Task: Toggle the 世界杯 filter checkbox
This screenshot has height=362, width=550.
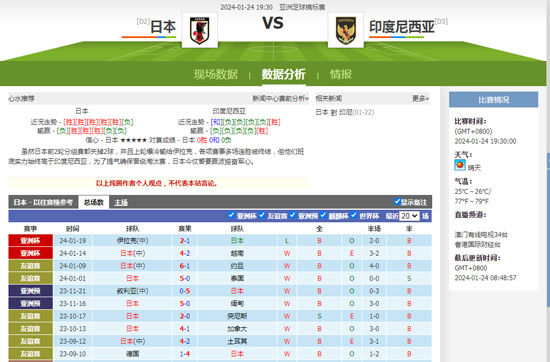Action: point(354,215)
